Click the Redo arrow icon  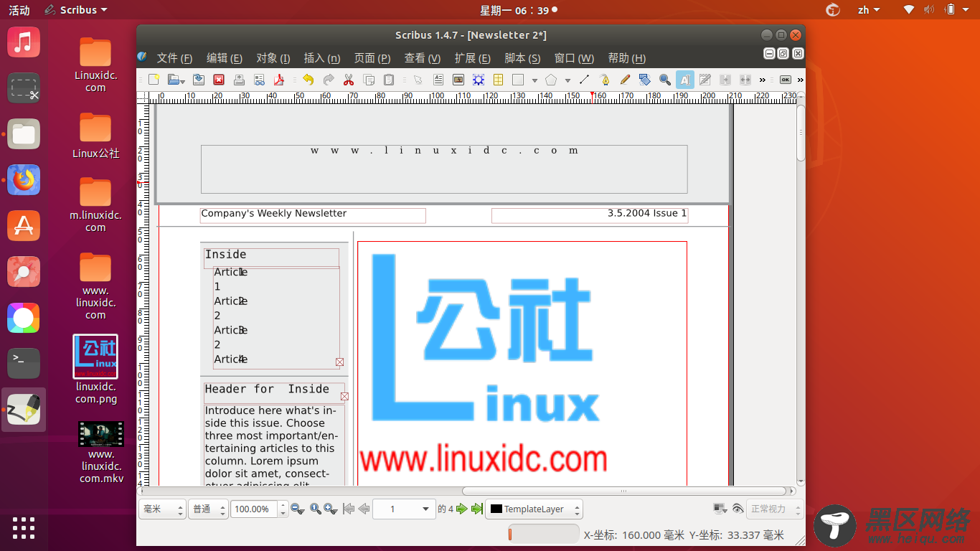tap(329, 80)
